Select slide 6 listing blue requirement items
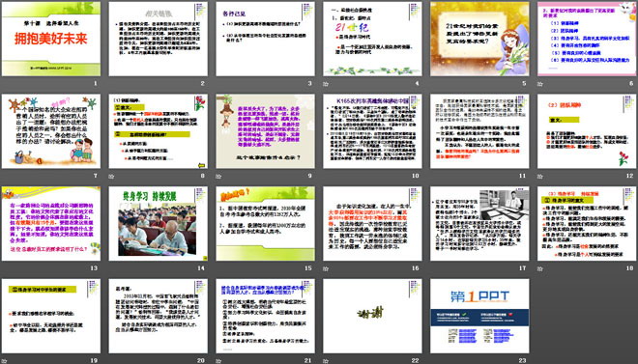 click(587, 39)
